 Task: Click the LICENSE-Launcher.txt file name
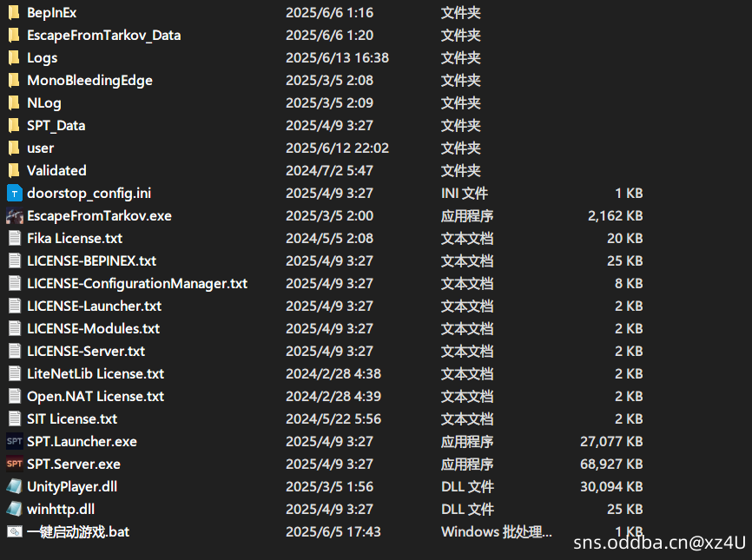coord(95,306)
